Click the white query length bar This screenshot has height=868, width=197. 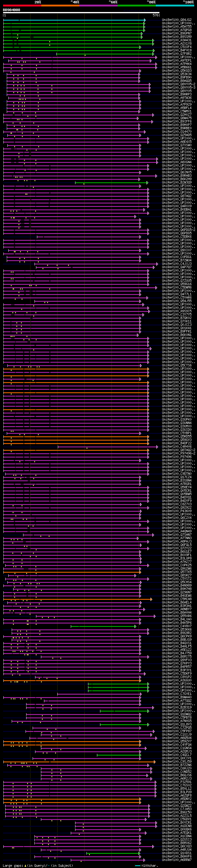coord(81,13)
